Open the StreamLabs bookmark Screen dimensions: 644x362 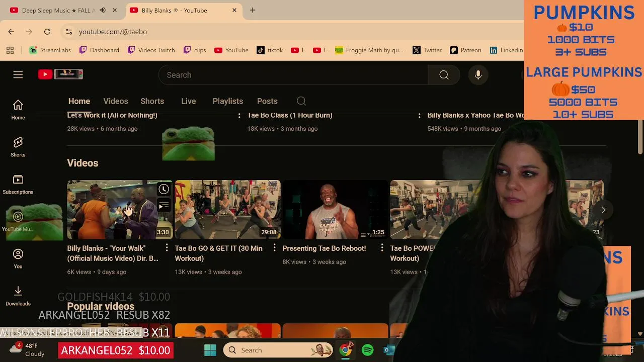coord(50,50)
